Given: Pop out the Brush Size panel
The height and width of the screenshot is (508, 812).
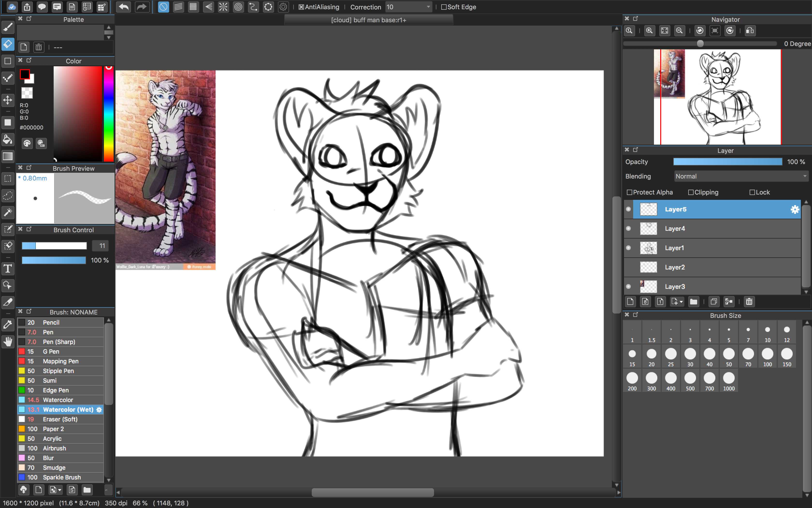Looking at the screenshot, I should click(636, 314).
